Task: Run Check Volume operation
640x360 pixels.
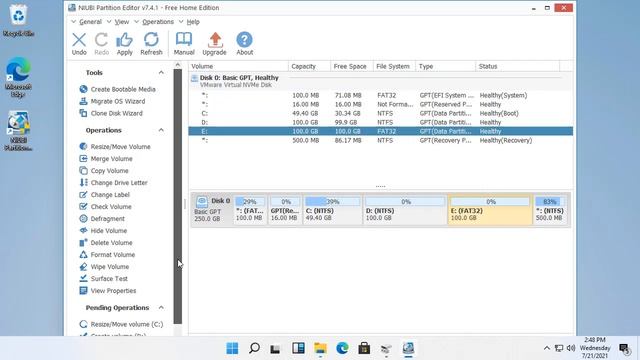Action: (105, 207)
